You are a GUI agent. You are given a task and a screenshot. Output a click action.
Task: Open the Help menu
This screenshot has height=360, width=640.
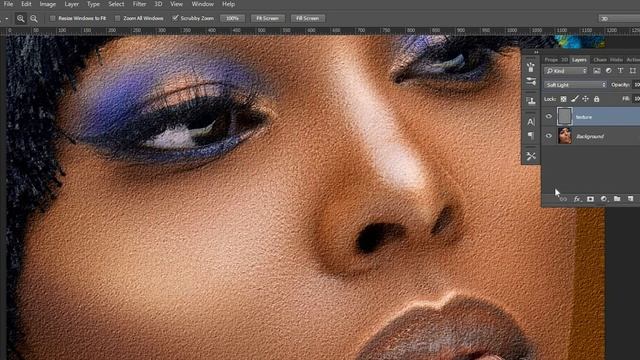point(228,4)
